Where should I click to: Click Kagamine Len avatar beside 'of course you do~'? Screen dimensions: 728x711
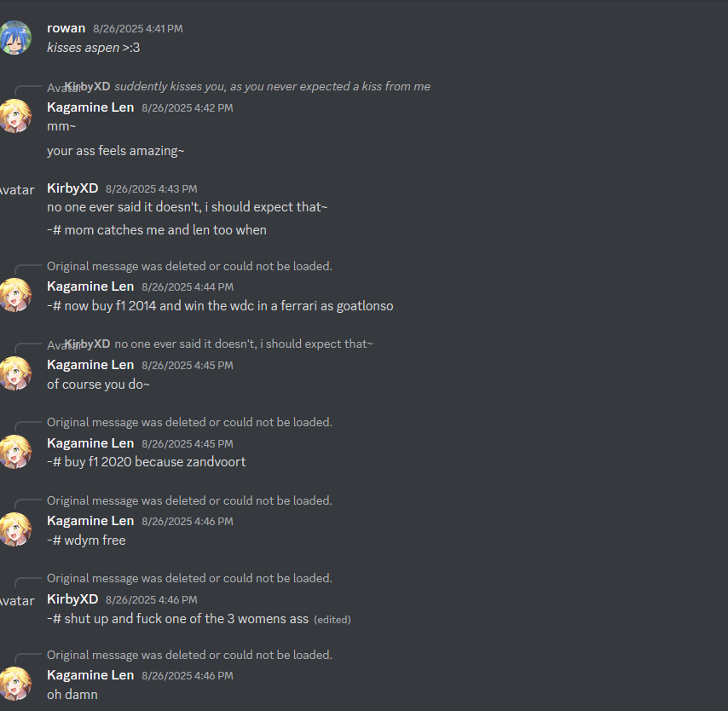click(x=15, y=373)
